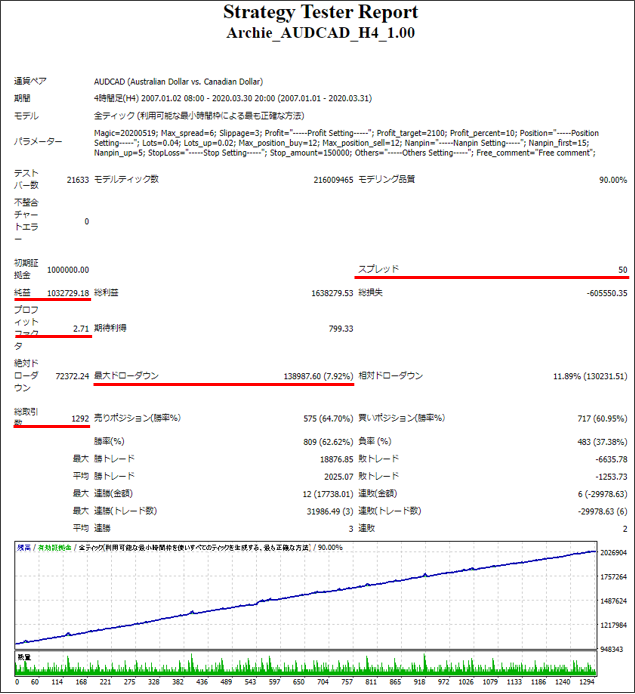Select the largest loss trade -6635.78
635x694 pixels.
pos(611,459)
